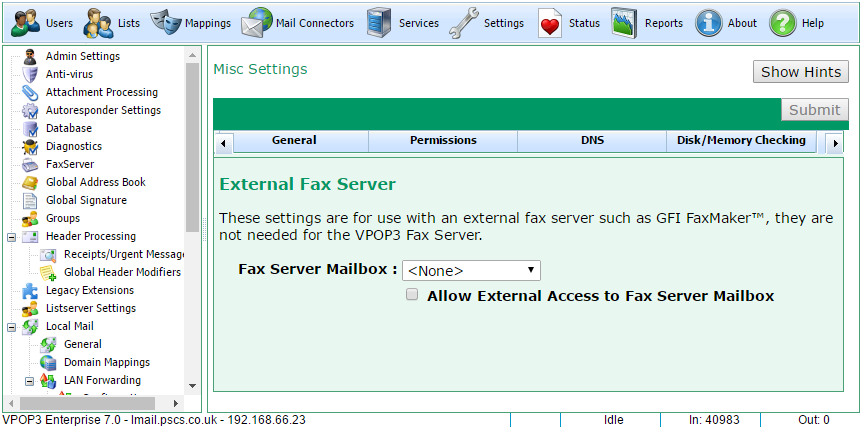The width and height of the screenshot is (862, 428).
Task: Click sidebar horizontal scroll left arrow
Action: (12, 403)
